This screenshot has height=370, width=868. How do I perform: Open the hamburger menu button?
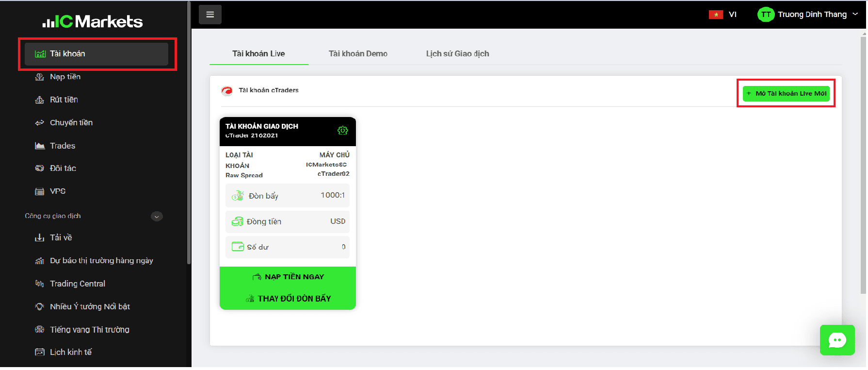pos(210,15)
